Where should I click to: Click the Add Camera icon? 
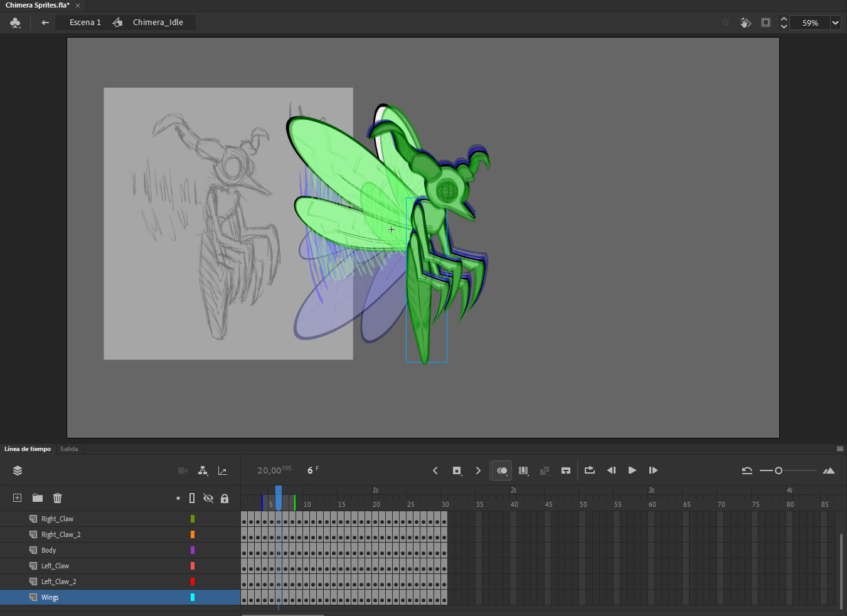click(183, 470)
